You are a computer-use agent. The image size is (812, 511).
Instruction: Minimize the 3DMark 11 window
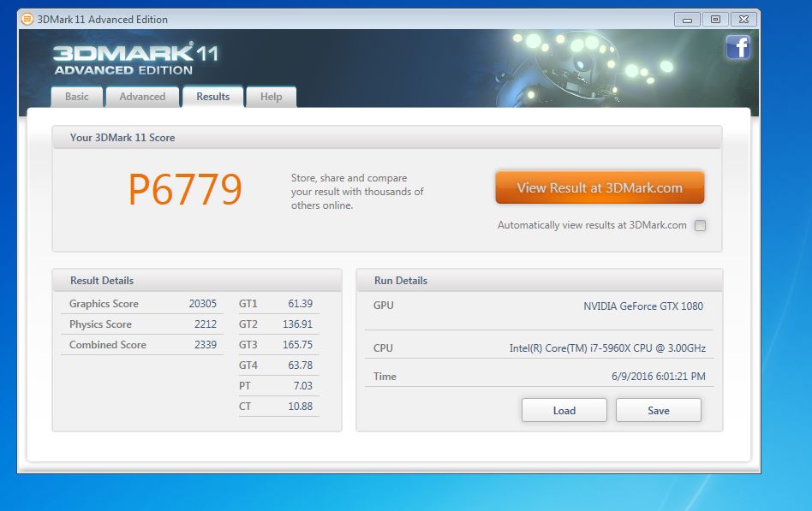pyautogui.click(x=687, y=20)
